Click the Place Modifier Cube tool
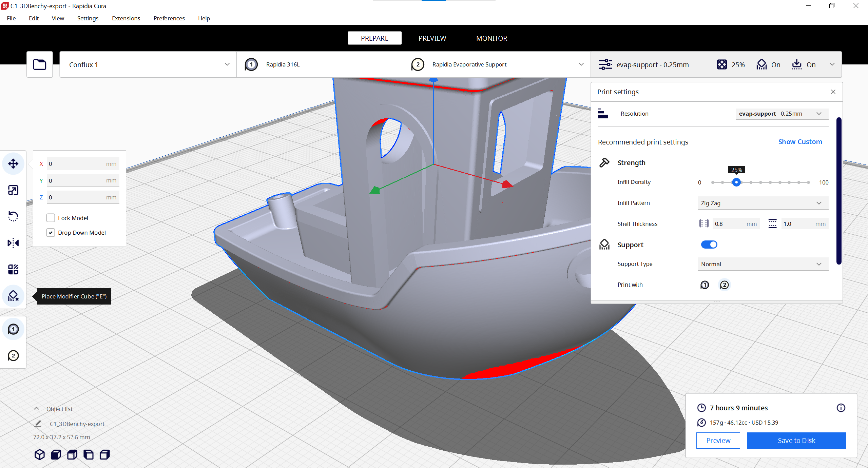Viewport: 868px width, 468px height. (x=13, y=296)
